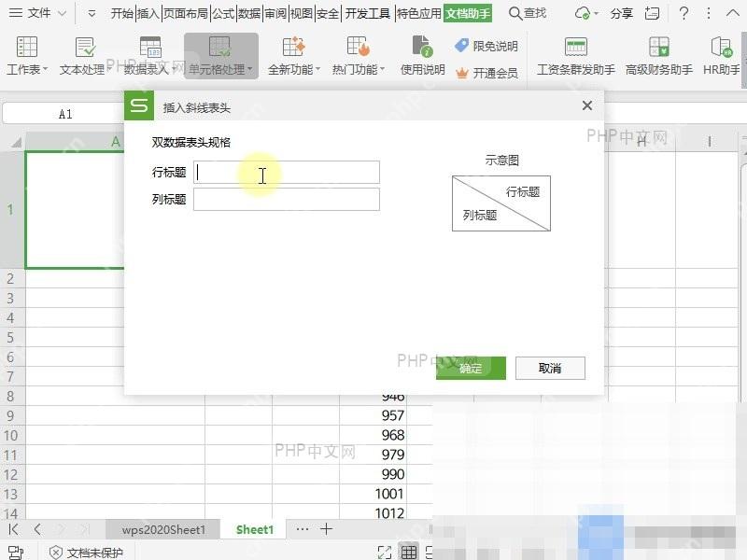
Task: Open the 高级财务助手 icon
Action: (x=659, y=47)
